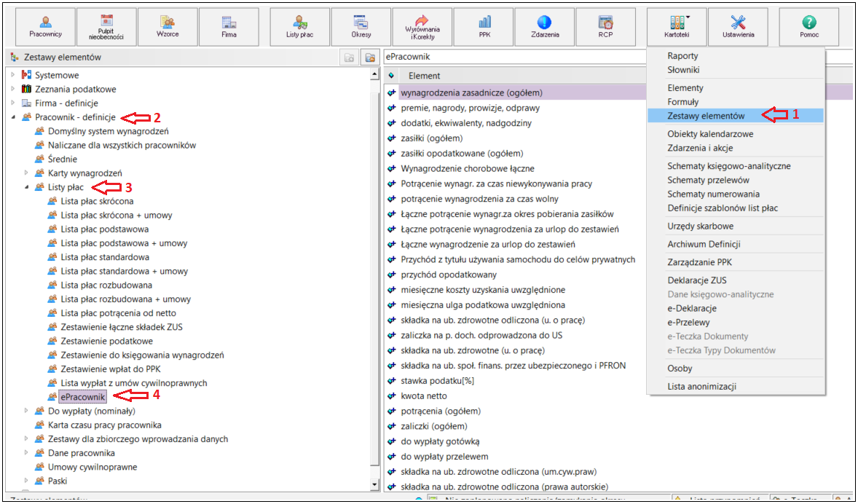Expand the Dane pracownika node
The image size is (858, 504).
(26, 452)
